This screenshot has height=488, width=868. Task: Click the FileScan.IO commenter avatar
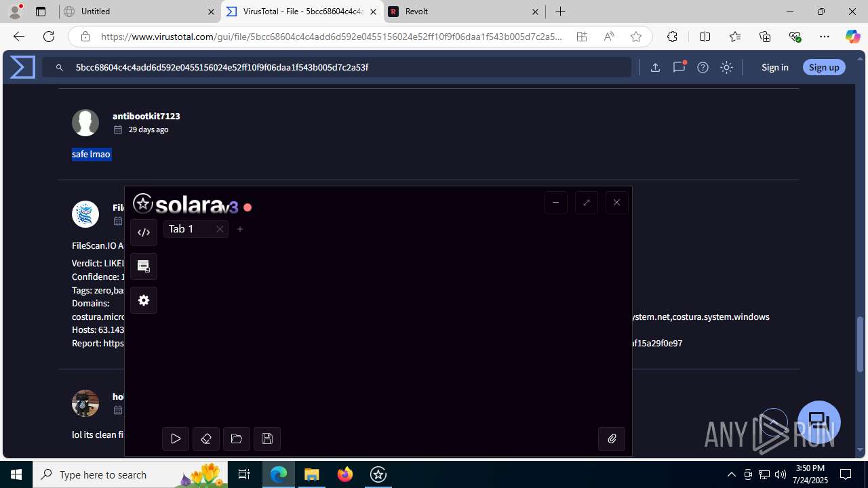(x=85, y=214)
